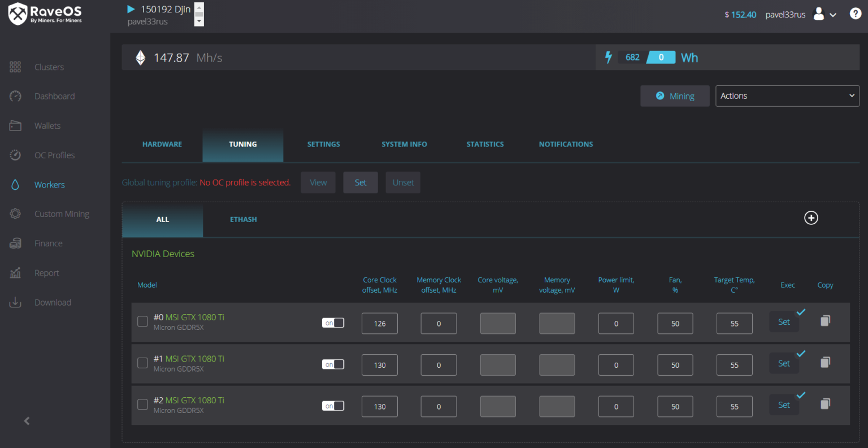Click Set exec button for GPU #1

(784, 363)
